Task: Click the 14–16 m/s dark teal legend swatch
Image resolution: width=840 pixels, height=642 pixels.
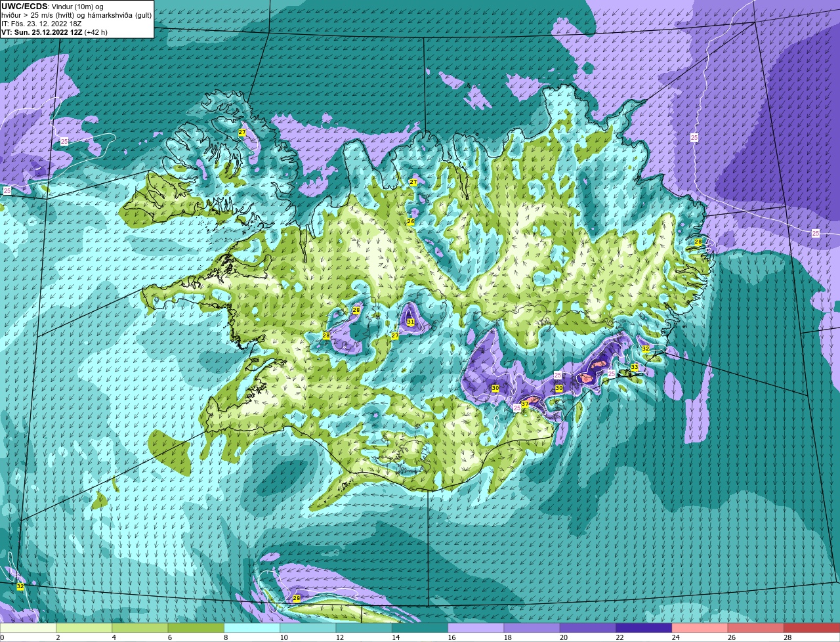Action: tap(420, 628)
